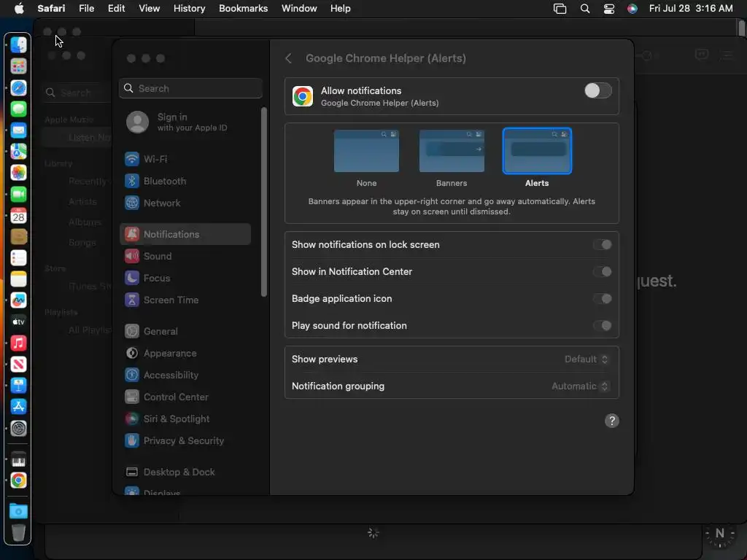The width and height of the screenshot is (747, 560).
Task: Open Network settings in sidebar
Action: [x=185, y=203]
